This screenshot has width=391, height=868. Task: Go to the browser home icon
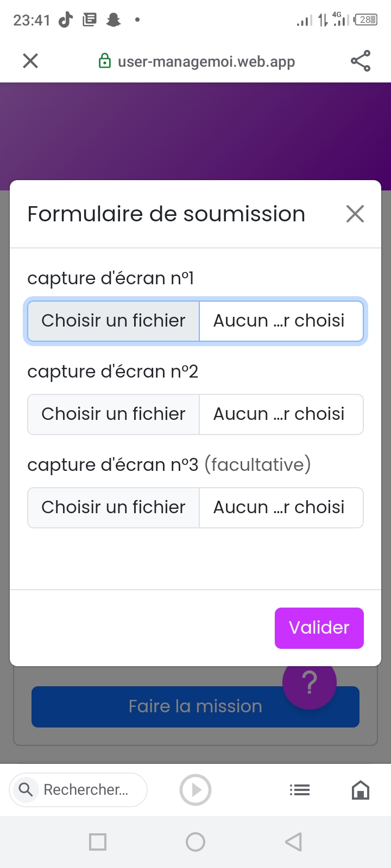(x=361, y=790)
